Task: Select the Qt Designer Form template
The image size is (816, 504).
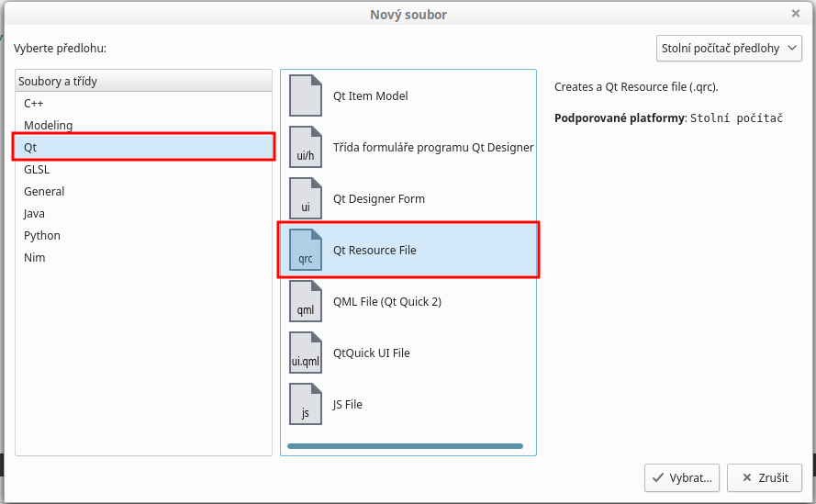Action: [x=408, y=198]
